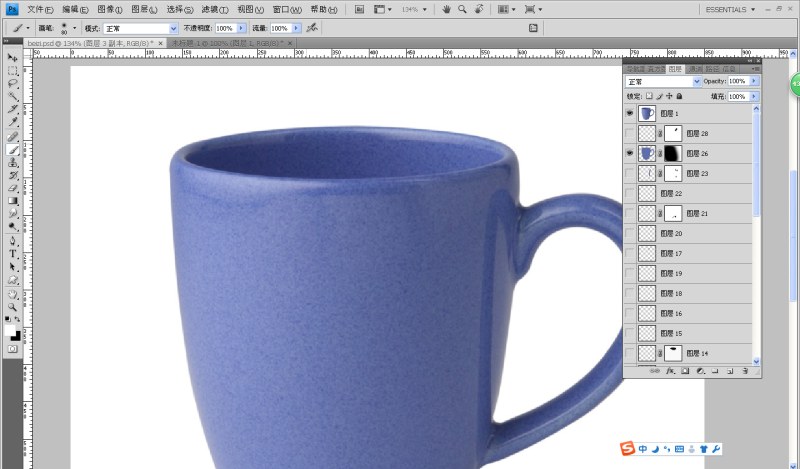This screenshot has width=800, height=469.
Task: Toggle Quick Mask mode
Action: (x=13, y=349)
